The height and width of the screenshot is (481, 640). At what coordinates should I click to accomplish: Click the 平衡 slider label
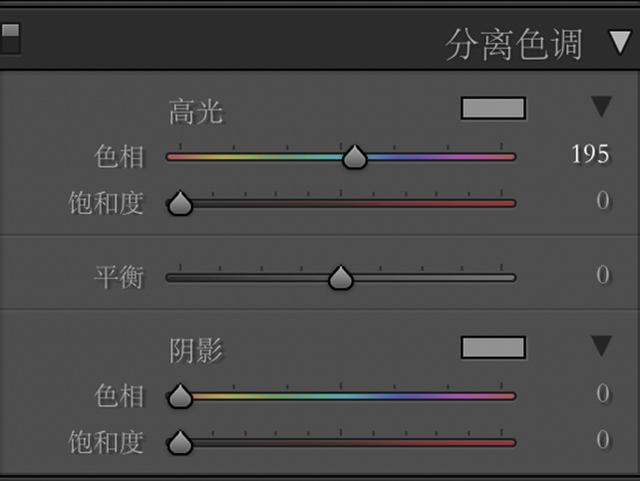click(x=119, y=277)
